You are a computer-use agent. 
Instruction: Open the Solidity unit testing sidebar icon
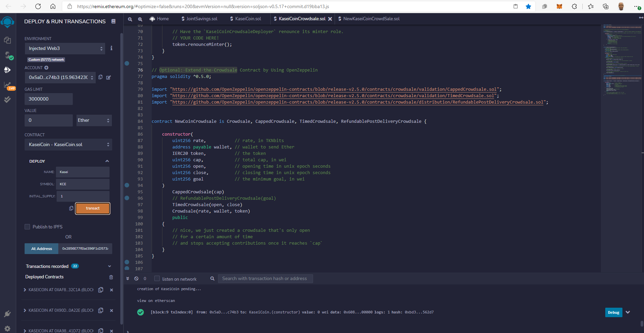point(7,100)
